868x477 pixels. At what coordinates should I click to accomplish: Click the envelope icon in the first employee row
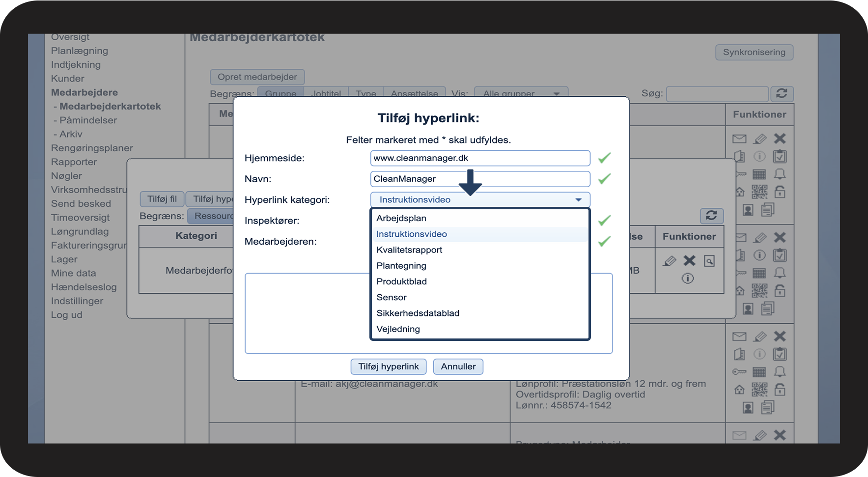point(739,139)
